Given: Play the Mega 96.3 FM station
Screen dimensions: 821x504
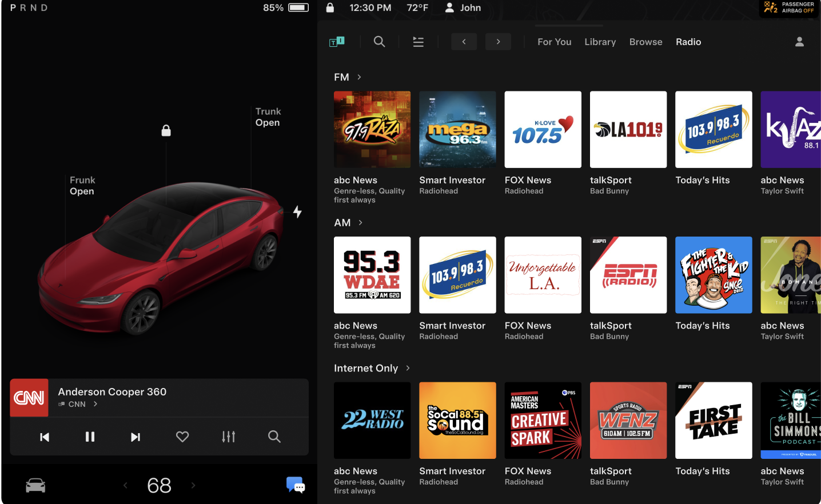Looking at the screenshot, I should click(x=457, y=130).
